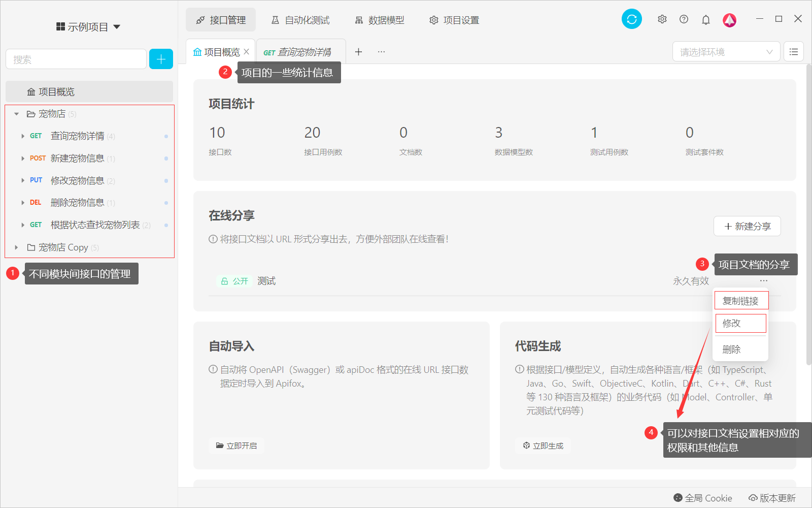This screenshot has width=812, height=508.
Task: Switch to 接口管理 top tab
Action: click(x=221, y=20)
